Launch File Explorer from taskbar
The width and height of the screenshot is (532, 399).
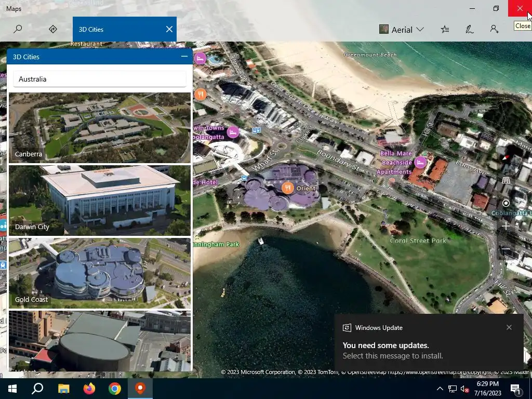point(63,389)
